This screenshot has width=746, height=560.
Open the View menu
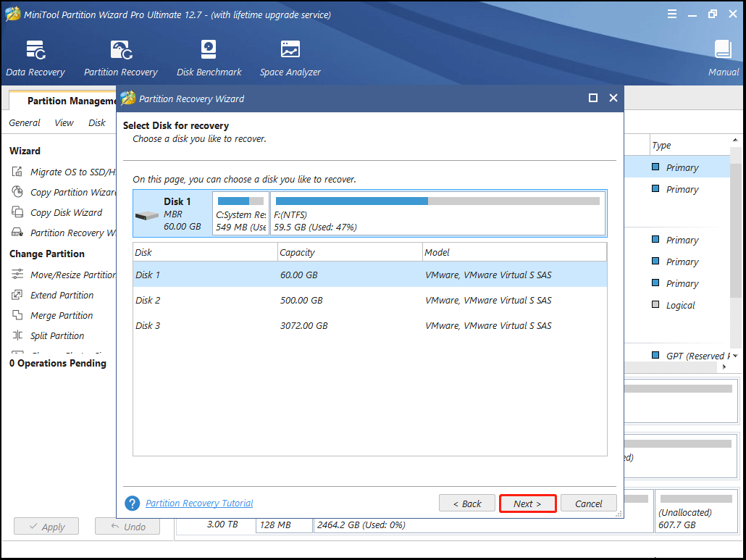64,122
